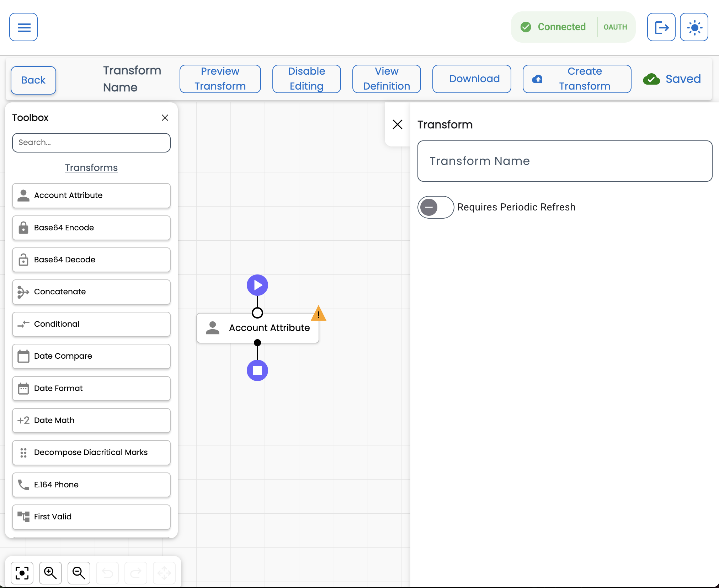This screenshot has width=719, height=588.
Task: Preview the transform
Action: 220,79
